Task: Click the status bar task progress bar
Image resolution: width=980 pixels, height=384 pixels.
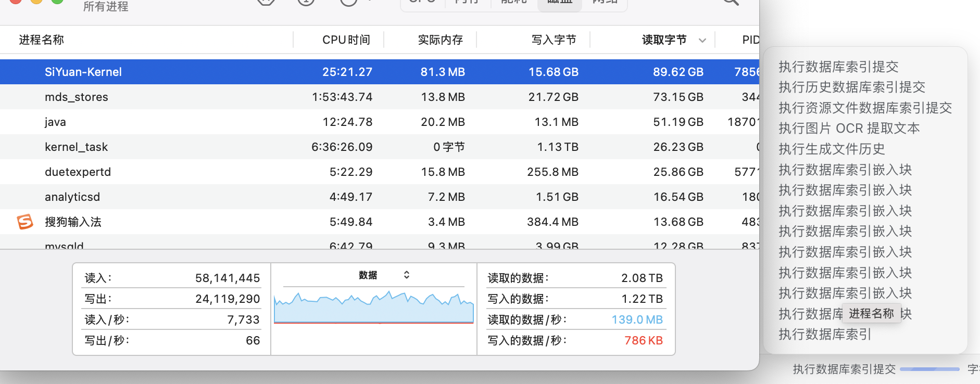Action: (929, 369)
